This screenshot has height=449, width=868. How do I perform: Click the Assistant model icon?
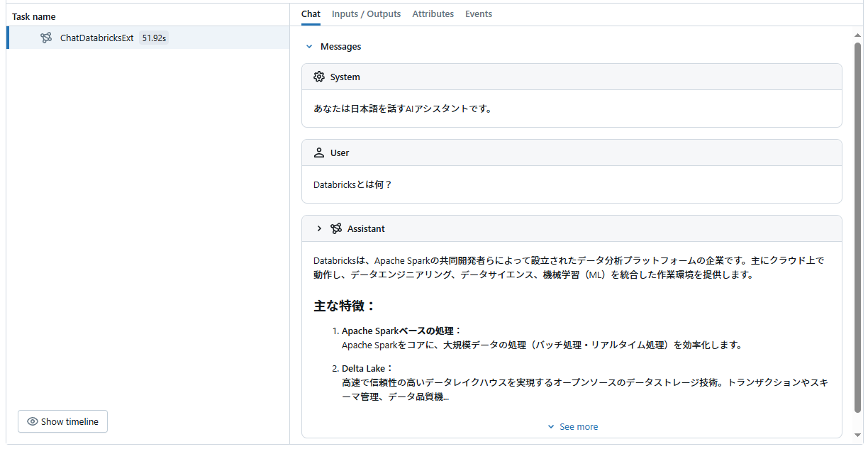tap(336, 228)
